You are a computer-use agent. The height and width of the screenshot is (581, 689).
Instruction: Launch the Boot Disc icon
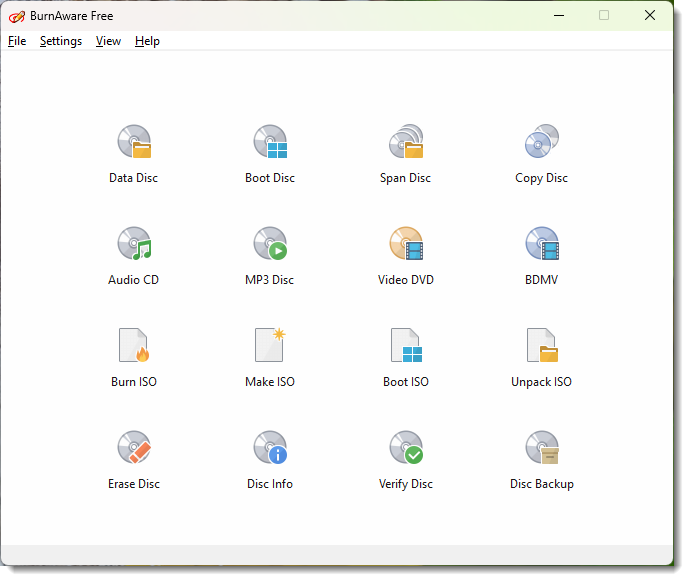coord(270,141)
